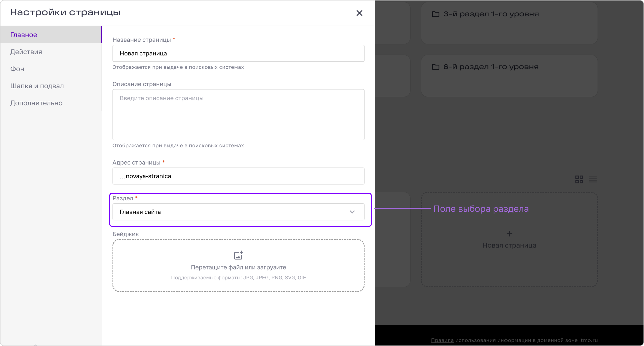Viewport: 644px width, 346px height.
Task: Open 3-й раздел 1-го уровня card
Action: [x=509, y=23]
